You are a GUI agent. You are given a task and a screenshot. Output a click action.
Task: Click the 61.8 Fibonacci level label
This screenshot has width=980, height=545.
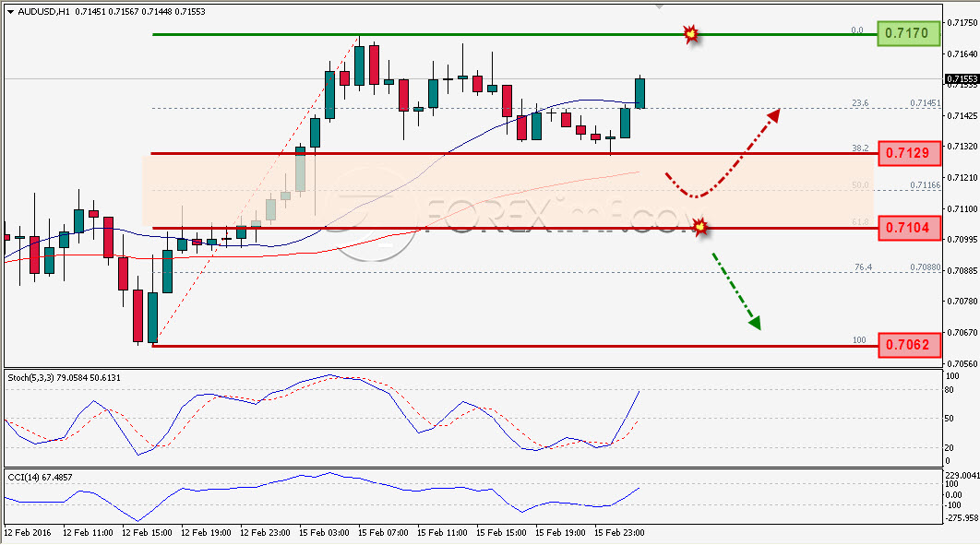coord(860,222)
